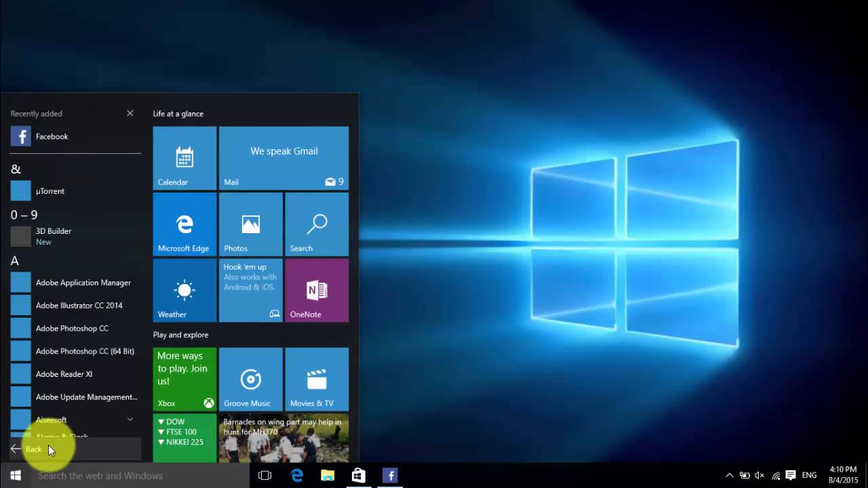Screen dimensions: 868x488
Task: Click the muted volume tray icon
Action: (759, 476)
